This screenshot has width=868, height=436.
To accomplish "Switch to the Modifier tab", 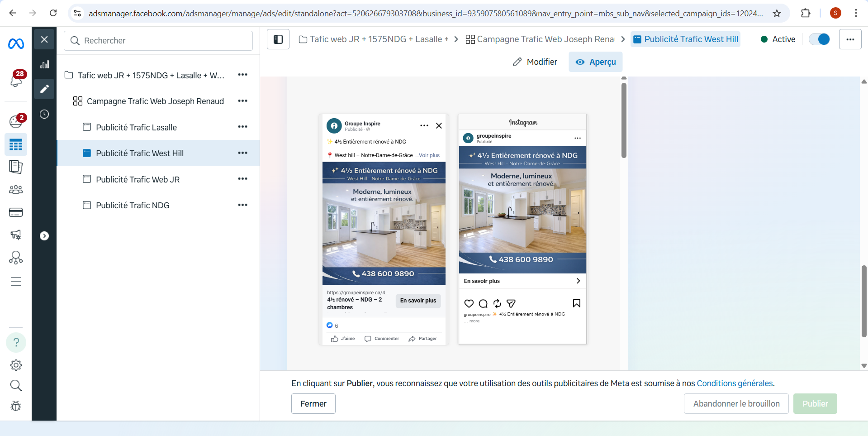I will click(x=535, y=62).
